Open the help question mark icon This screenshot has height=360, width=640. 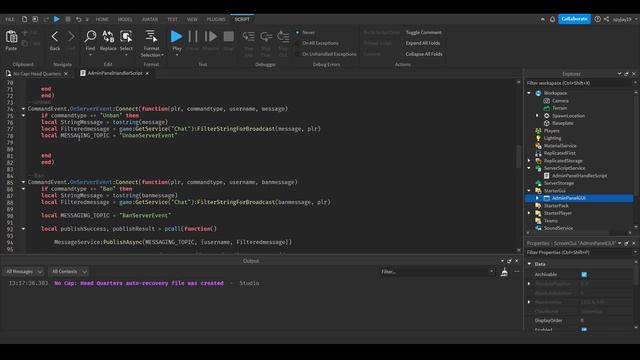click(598, 19)
